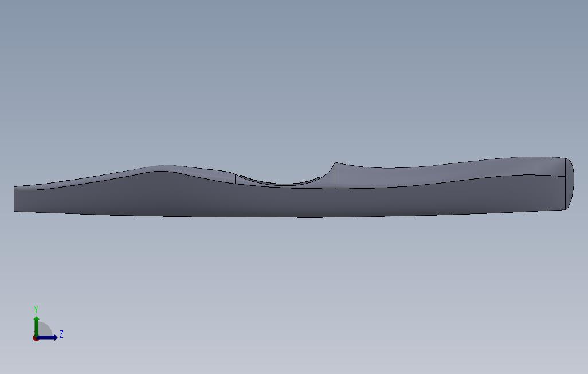Select the flat left end face of model

click(14, 199)
